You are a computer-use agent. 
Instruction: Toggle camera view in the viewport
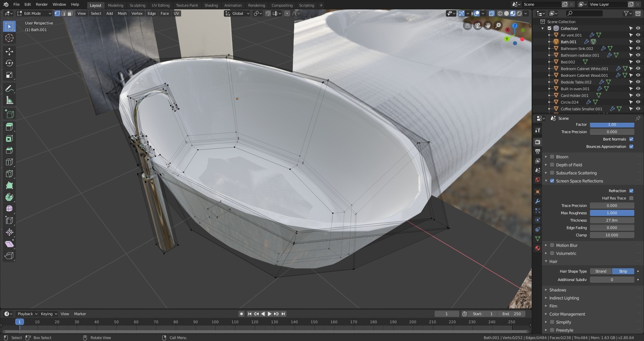(x=478, y=25)
